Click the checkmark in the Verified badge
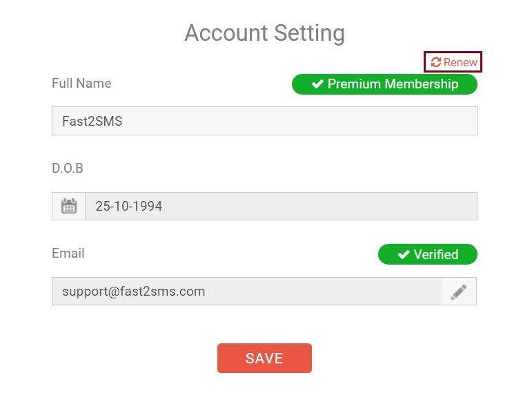 (404, 254)
